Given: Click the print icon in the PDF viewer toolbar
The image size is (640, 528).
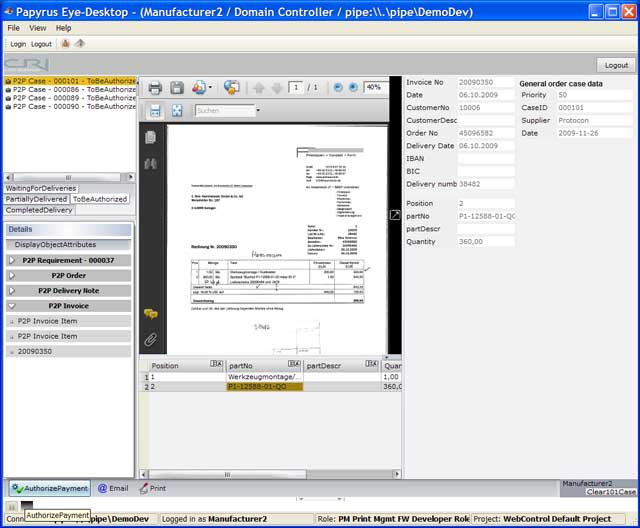Looking at the screenshot, I should coord(155,88).
